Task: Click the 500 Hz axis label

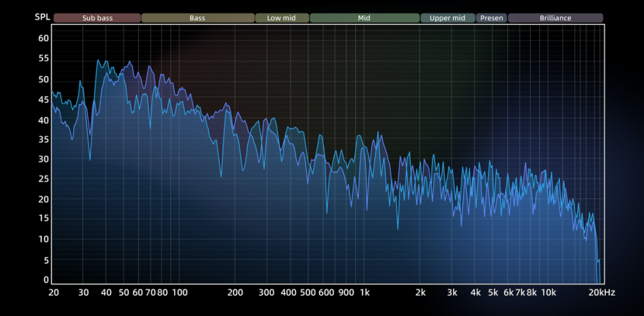Action: (x=308, y=293)
